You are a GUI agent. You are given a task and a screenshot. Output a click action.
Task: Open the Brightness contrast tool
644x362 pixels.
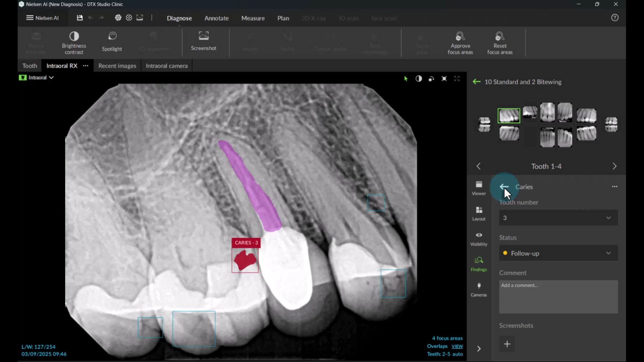(x=74, y=42)
